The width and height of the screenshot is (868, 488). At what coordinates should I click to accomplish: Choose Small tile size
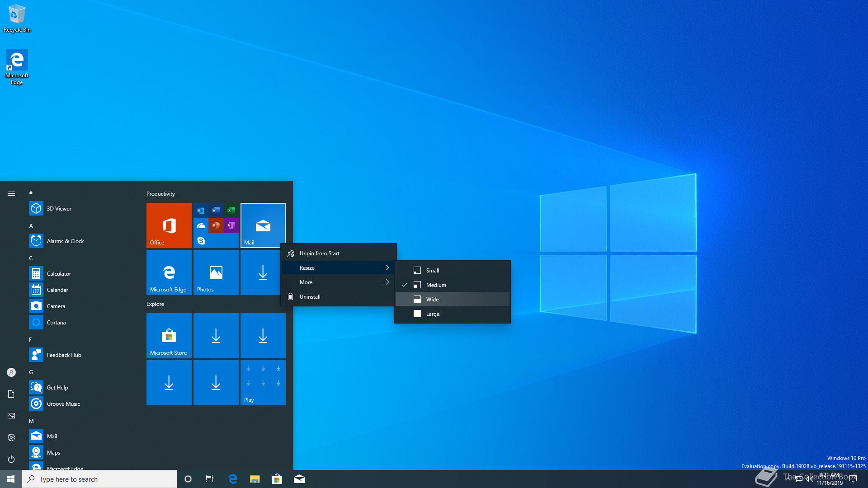point(432,270)
